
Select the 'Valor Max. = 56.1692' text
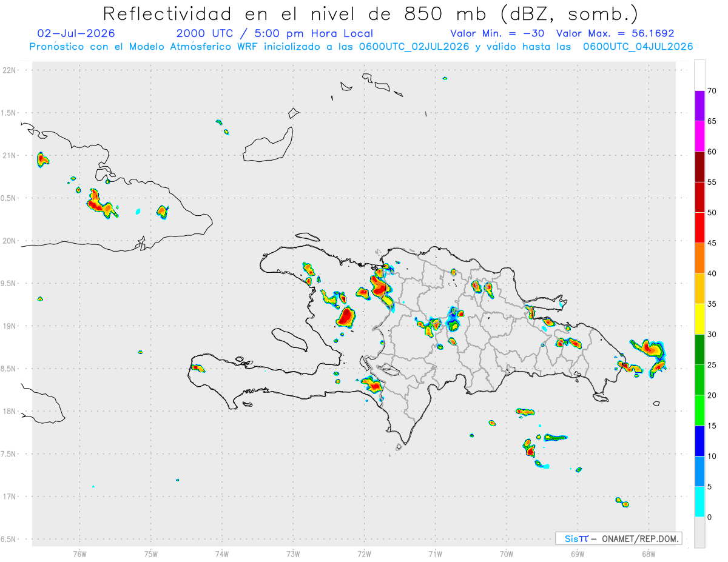tap(615, 33)
